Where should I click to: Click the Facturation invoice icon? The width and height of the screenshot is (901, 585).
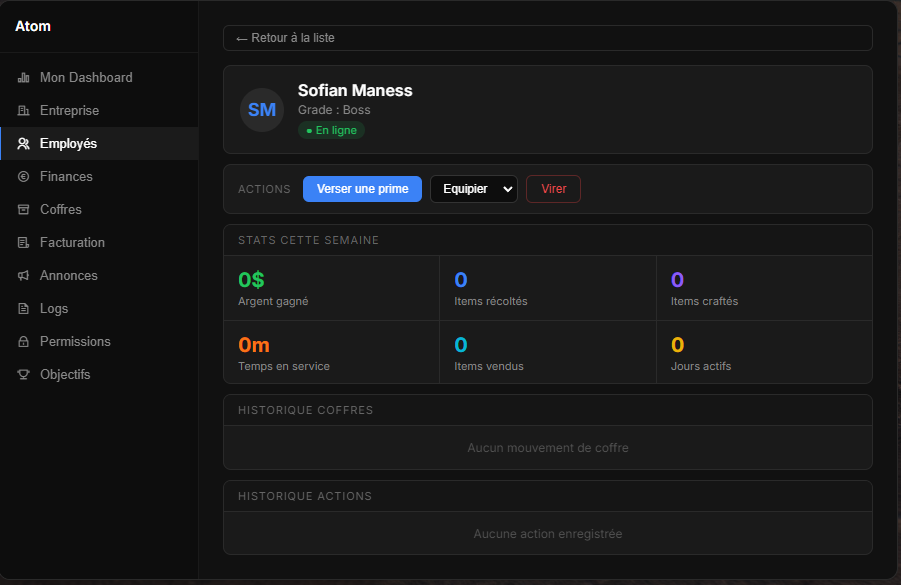pos(23,243)
